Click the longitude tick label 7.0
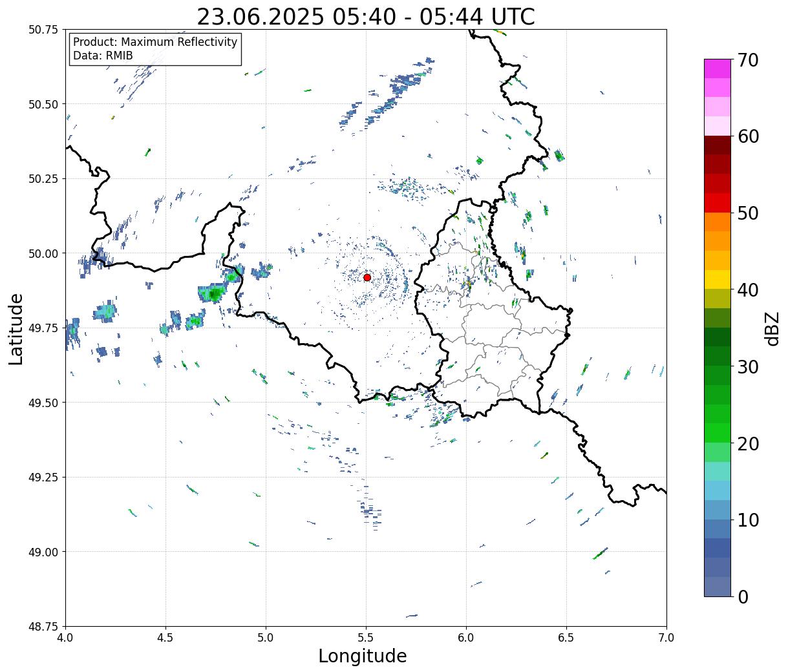788x672 pixels. click(666, 638)
